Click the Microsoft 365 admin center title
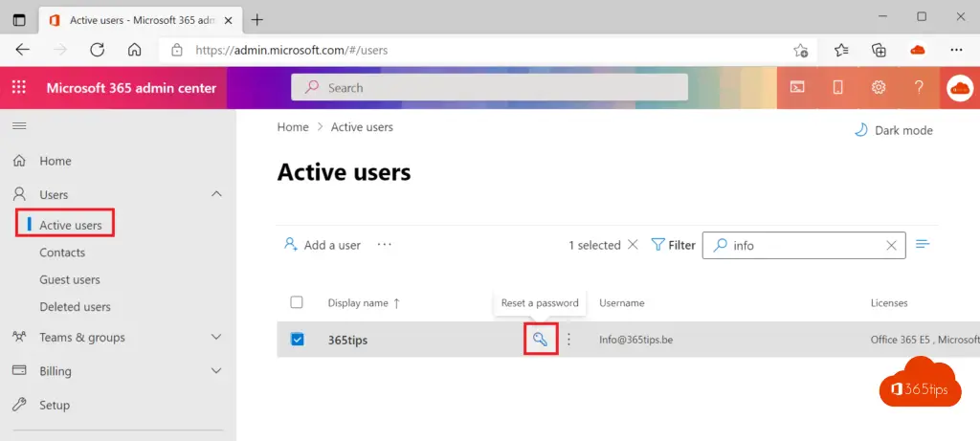Screen dimensions: 980x441 tap(131, 88)
